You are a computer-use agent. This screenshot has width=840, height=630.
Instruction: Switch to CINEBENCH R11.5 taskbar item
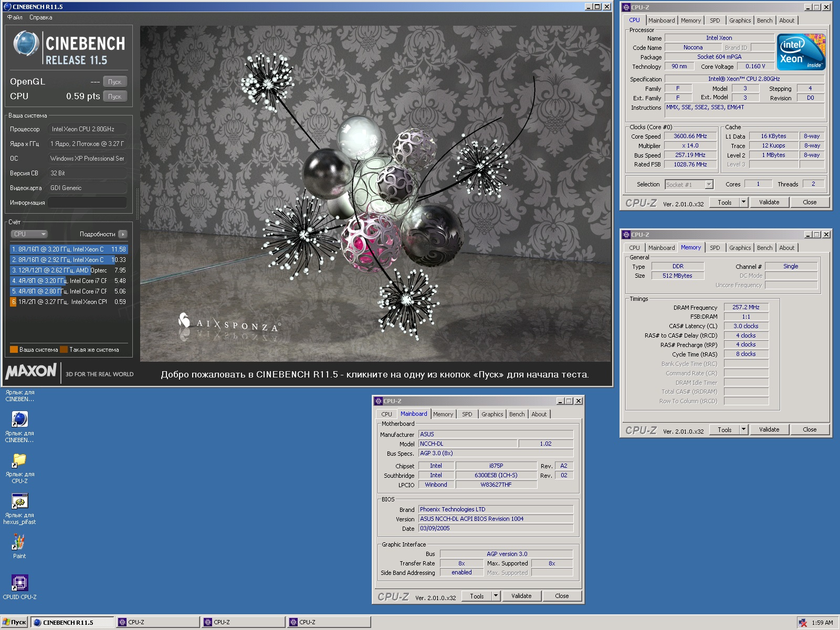click(x=72, y=622)
